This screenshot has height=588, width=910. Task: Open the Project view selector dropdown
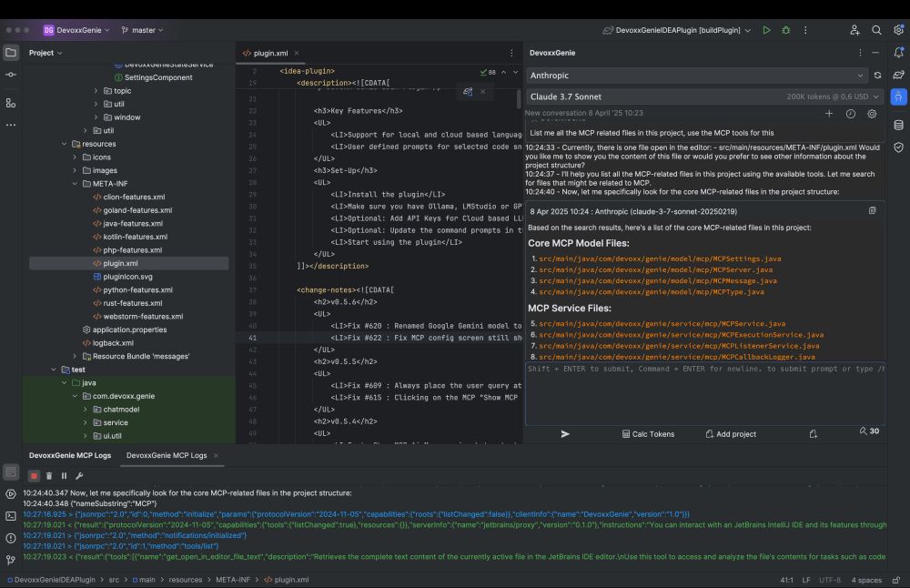pos(45,53)
